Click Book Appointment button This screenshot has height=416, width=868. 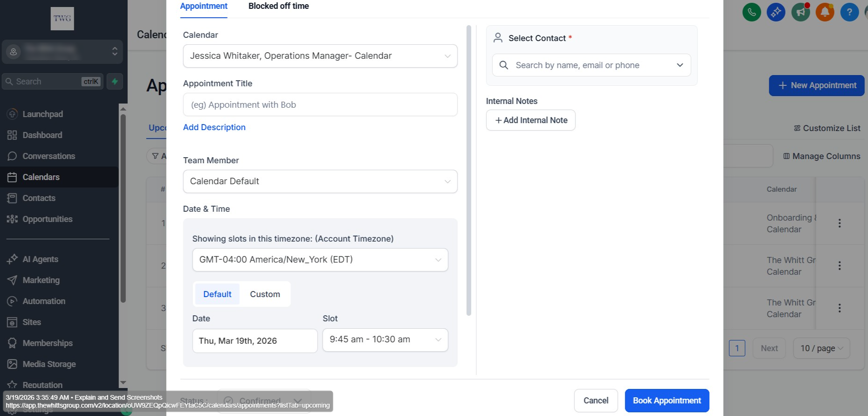(667, 401)
